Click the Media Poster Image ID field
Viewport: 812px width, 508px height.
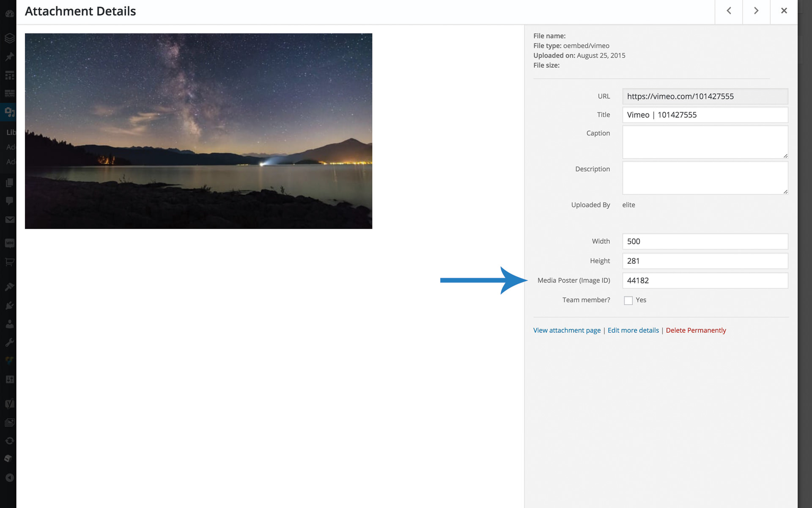(x=705, y=280)
